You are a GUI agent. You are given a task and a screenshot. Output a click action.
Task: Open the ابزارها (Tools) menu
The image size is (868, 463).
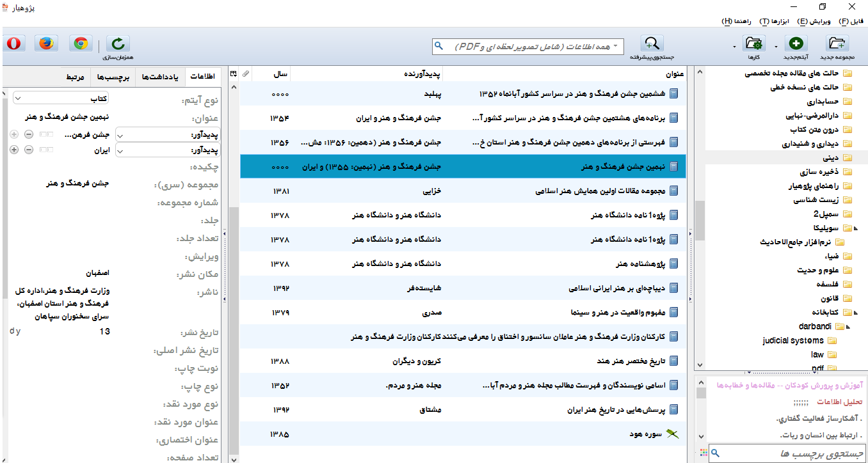[773, 21]
